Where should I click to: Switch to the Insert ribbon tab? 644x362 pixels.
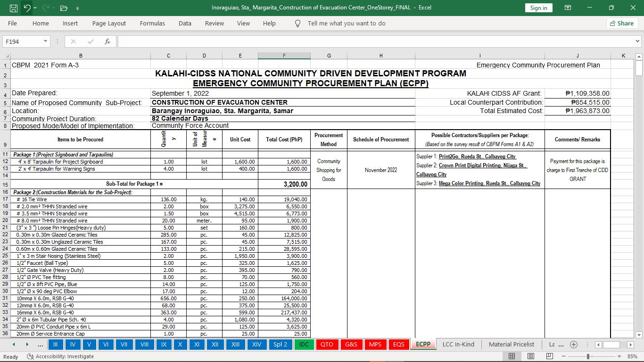(x=70, y=23)
